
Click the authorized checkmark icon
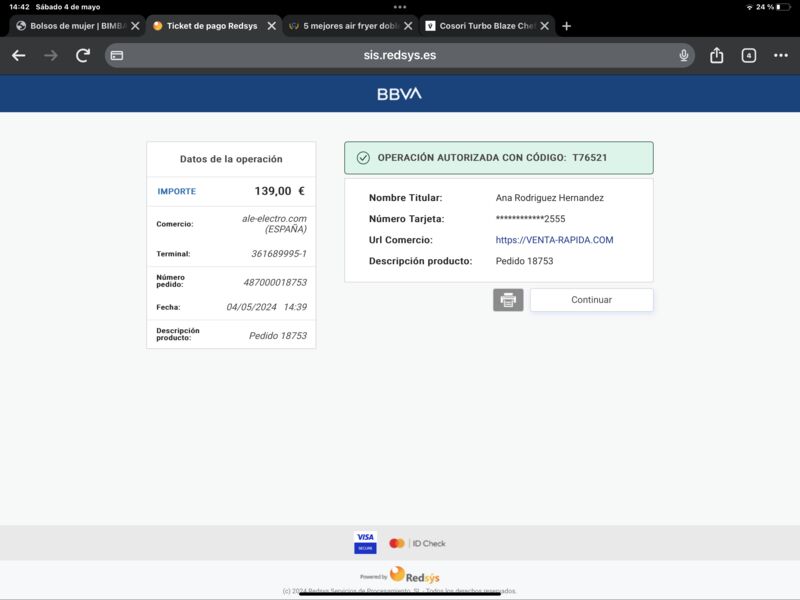pyautogui.click(x=363, y=158)
